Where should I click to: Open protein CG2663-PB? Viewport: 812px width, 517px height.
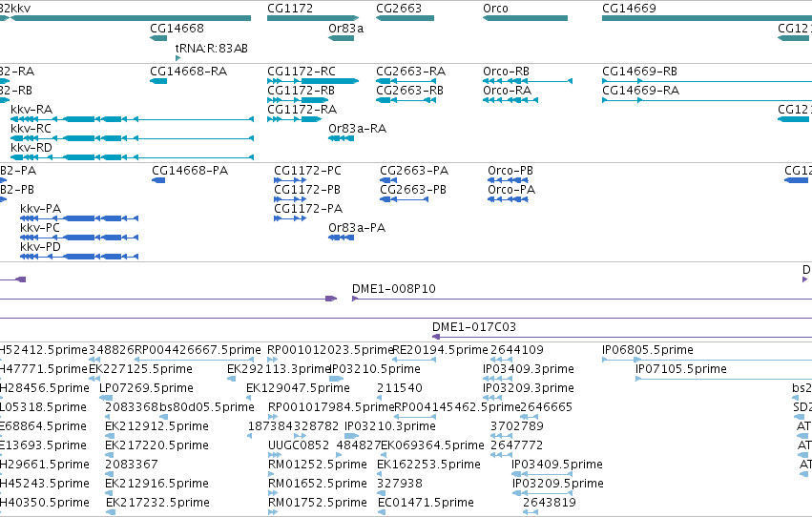tap(413, 190)
